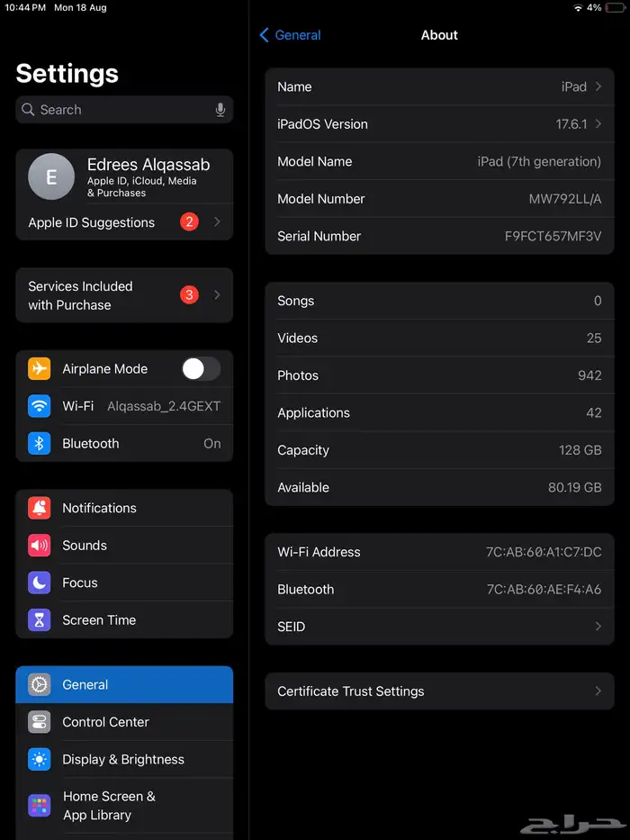Screen dimensions: 630x840
Task: Tap the Wi-Fi status bar icon
Action: 578,8
